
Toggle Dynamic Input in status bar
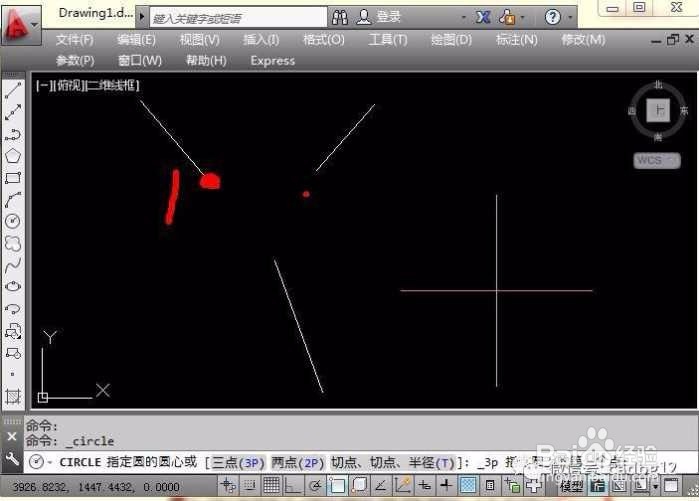(x=424, y=486)
